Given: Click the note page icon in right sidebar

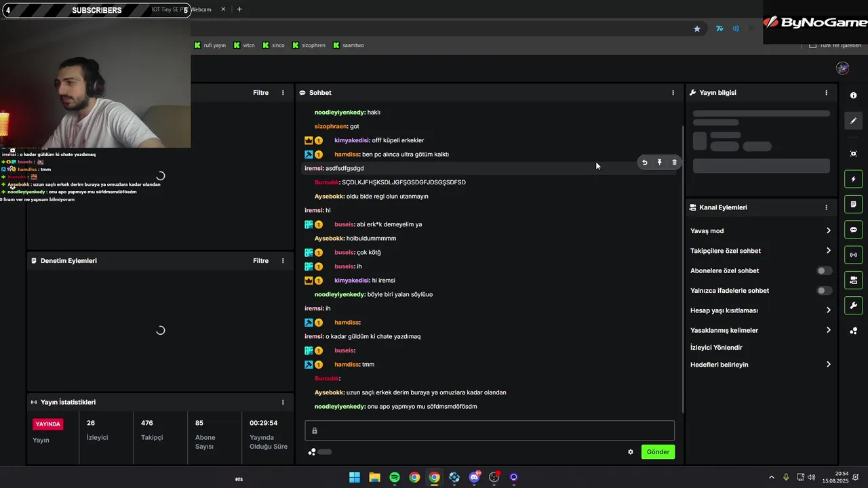Looking at the screenshot, I should coord(853,204).
